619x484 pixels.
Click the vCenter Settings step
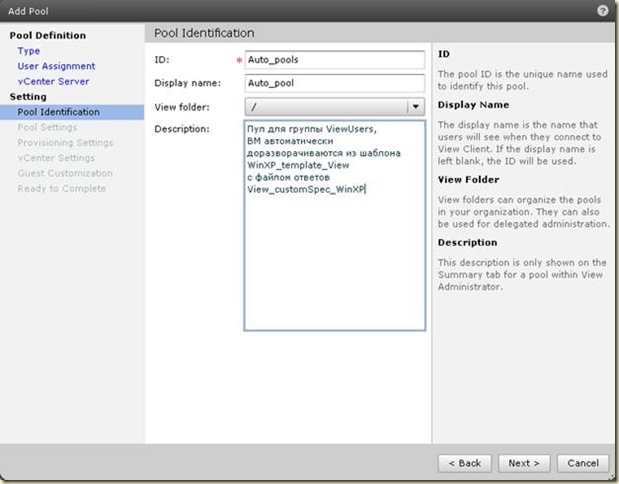pyautogui.click(x=56, y=158)
